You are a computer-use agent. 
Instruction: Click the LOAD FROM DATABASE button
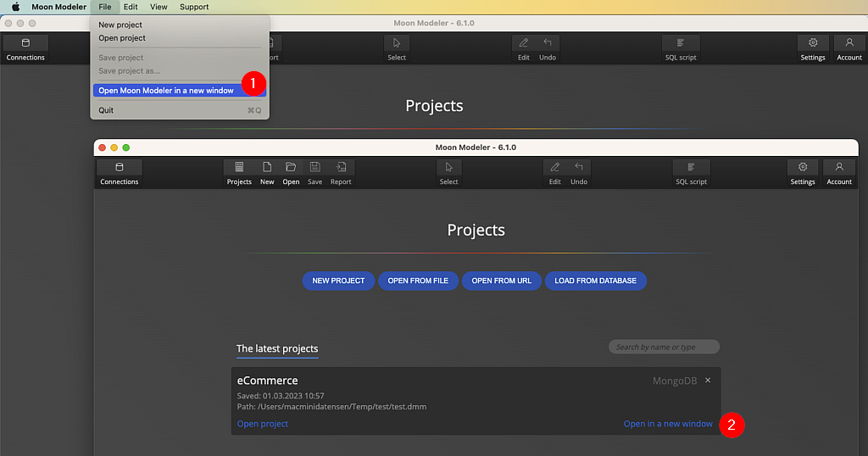tap(596, 281)
